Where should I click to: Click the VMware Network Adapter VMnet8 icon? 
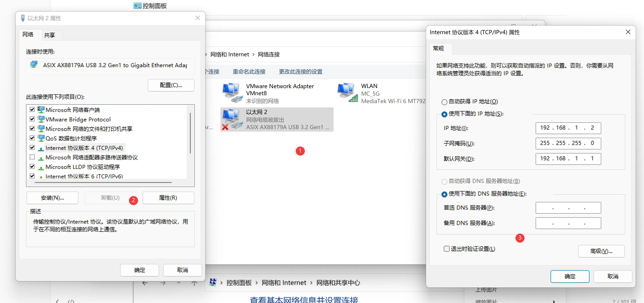[x=232, y=93]
